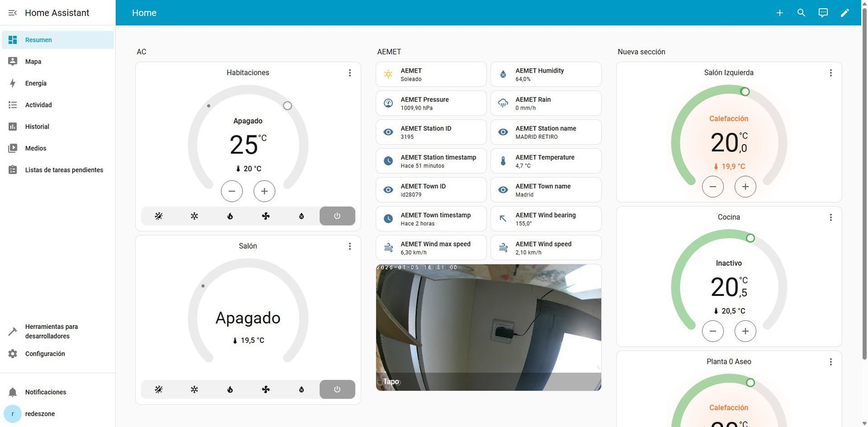Collapse the sidebar with the hamburger icon

(x=12, y=12)
